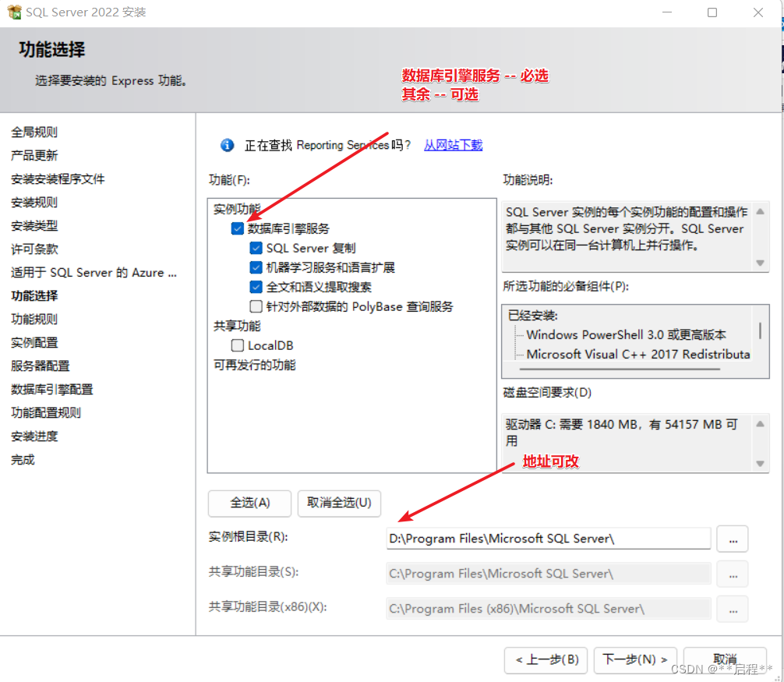Screen dimensions: 784x682
Task: Select Microsoft Visual C++ 2017 prerequisite entry
Action: (638, 354)
